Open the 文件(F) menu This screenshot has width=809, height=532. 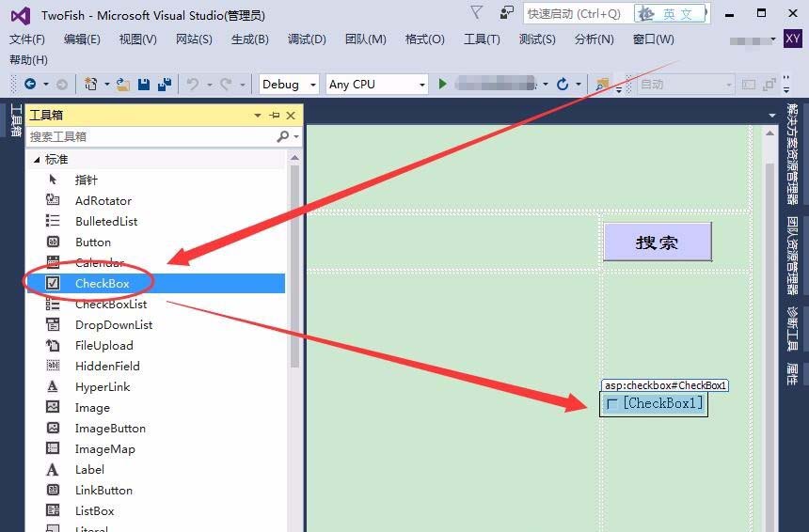(x=27, y=39)
